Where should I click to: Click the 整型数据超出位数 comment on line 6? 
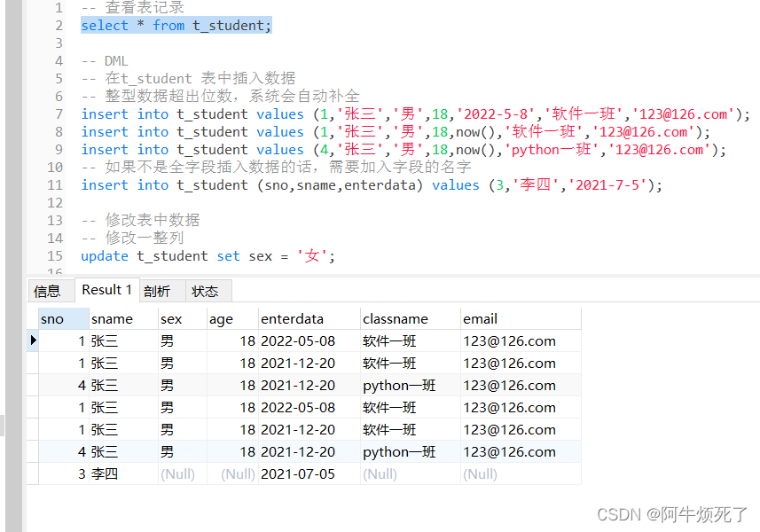coord(220,96)
